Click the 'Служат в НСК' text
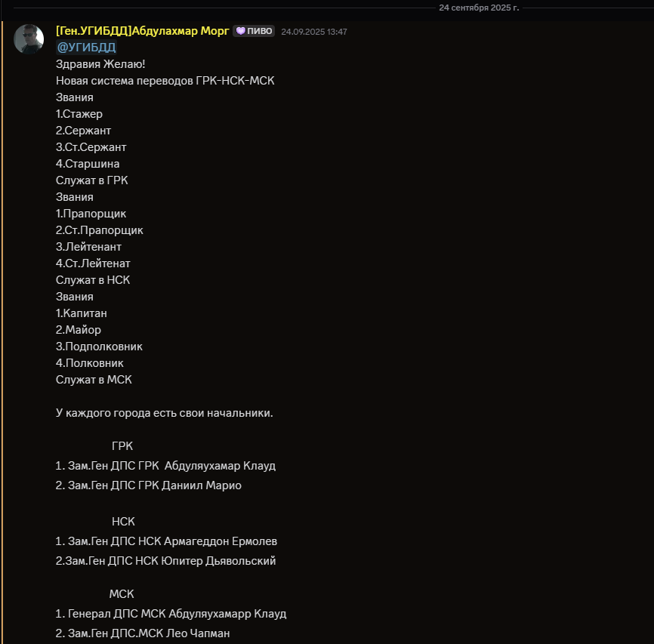The height and width of the screenshot is (644, 654). (93, 280)
